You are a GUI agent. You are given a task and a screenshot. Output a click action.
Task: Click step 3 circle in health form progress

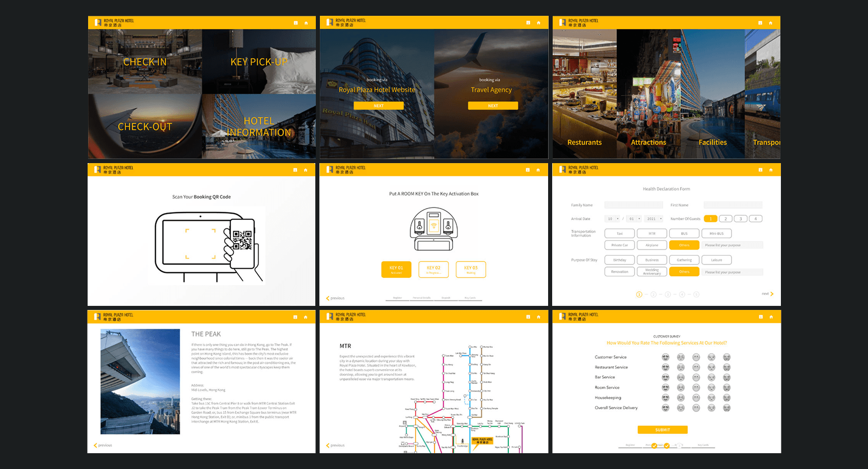(x=668, y=294)
